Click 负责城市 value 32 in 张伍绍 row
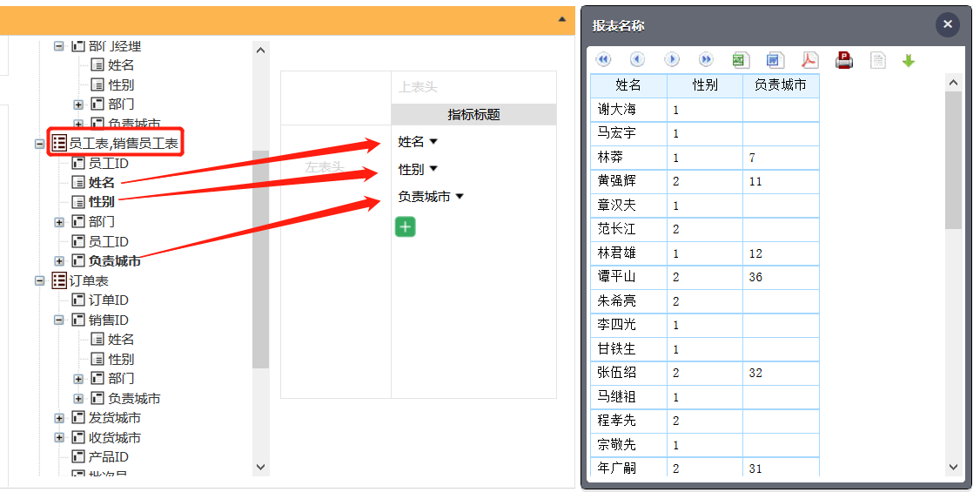This screenshot has height=499, width=980. tap(781, 373)
